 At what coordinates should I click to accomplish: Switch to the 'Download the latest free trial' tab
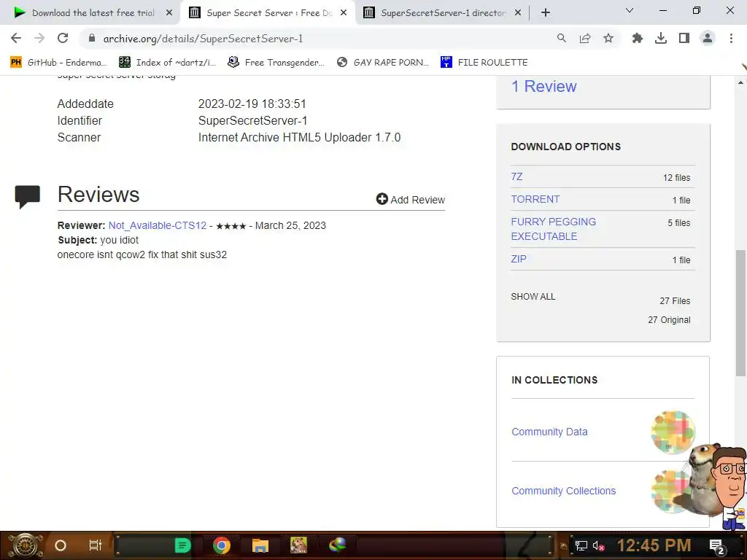point(90,13)
